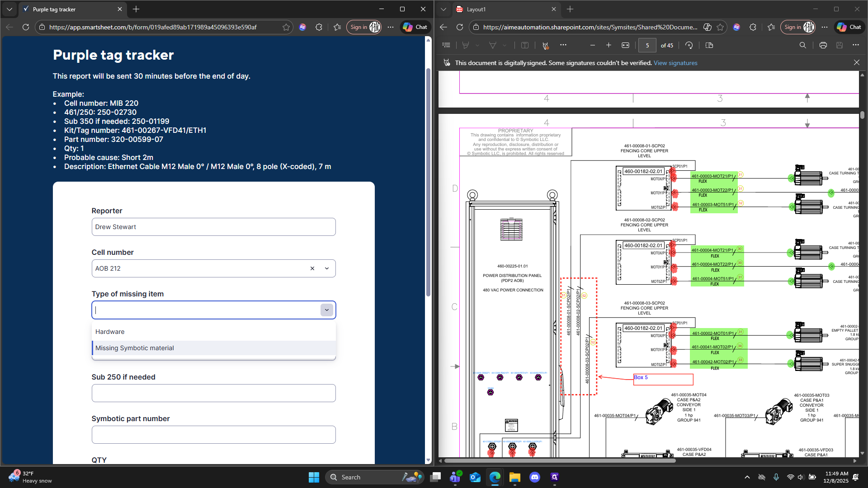This screenshot has width=868, height=488.
Task: Click the PDF page number box
Action: 647,45
